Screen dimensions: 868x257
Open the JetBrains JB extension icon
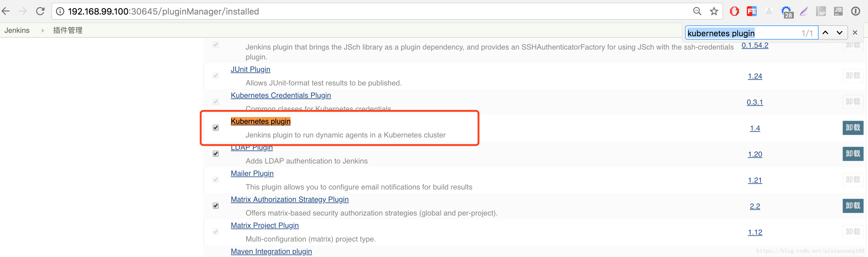[x=838, y=11]
